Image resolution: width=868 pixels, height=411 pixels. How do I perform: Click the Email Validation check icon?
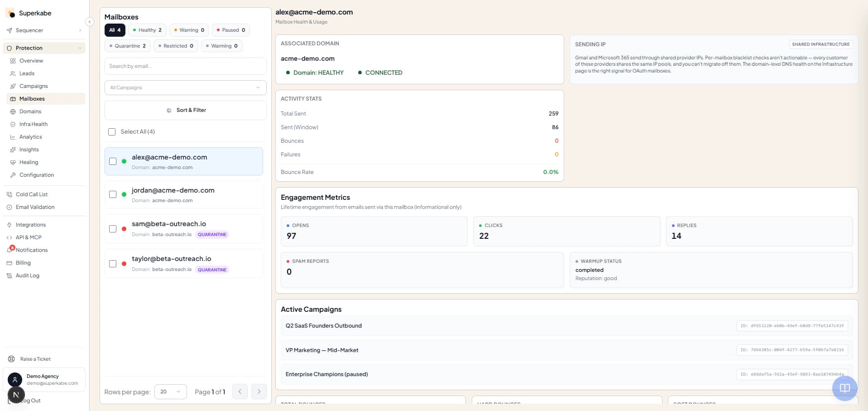point(10,207)
